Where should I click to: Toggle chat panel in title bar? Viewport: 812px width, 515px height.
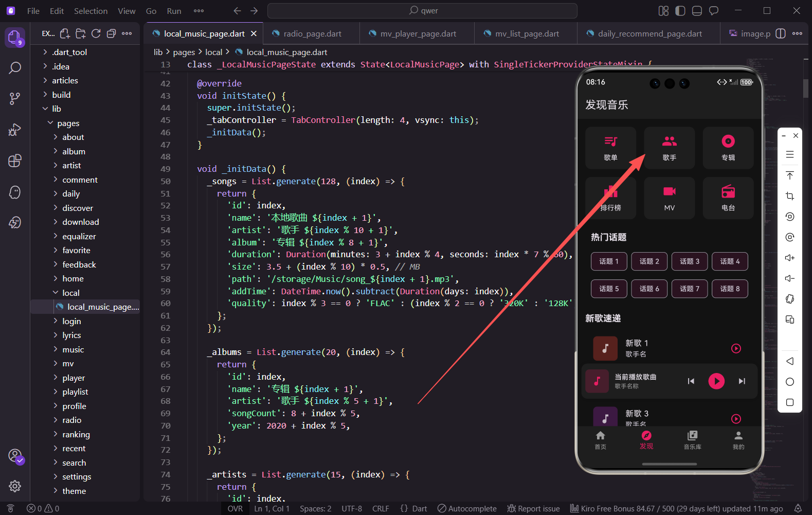tap(714, 11)
